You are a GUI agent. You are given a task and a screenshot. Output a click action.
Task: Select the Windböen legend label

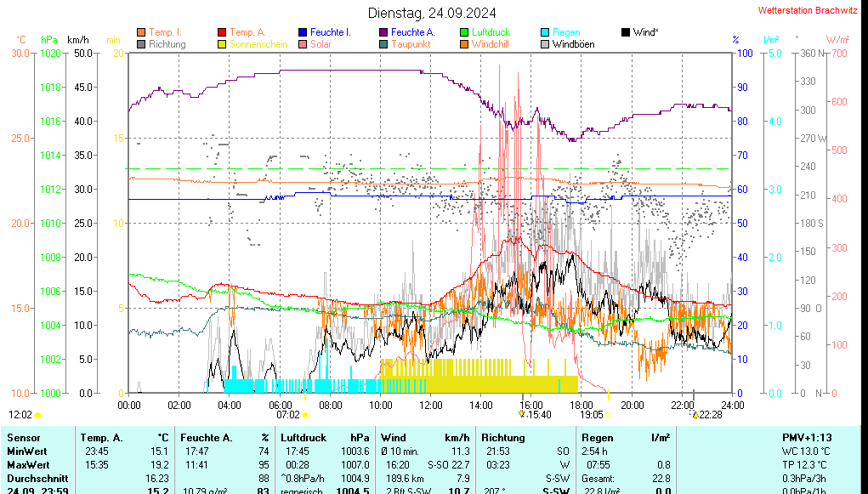(573, 44)
